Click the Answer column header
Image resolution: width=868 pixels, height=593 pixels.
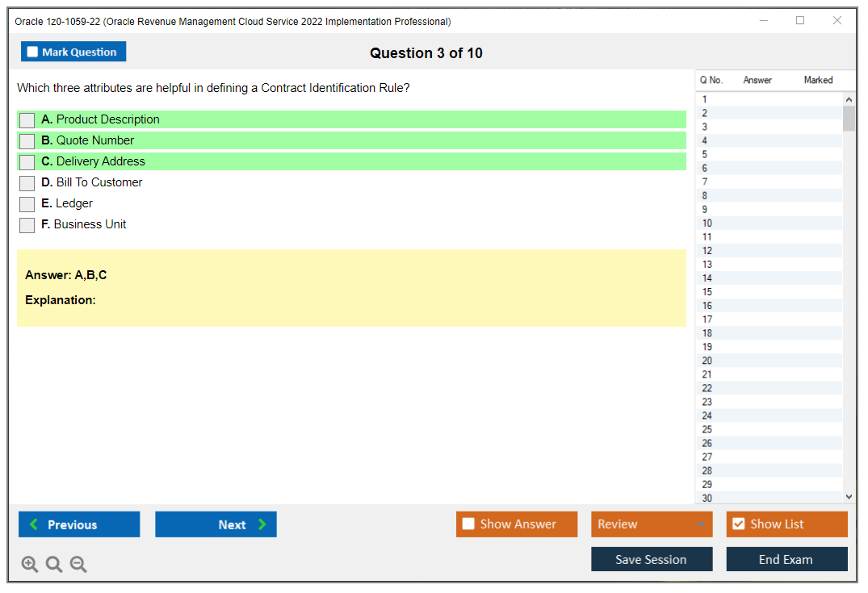757,80
